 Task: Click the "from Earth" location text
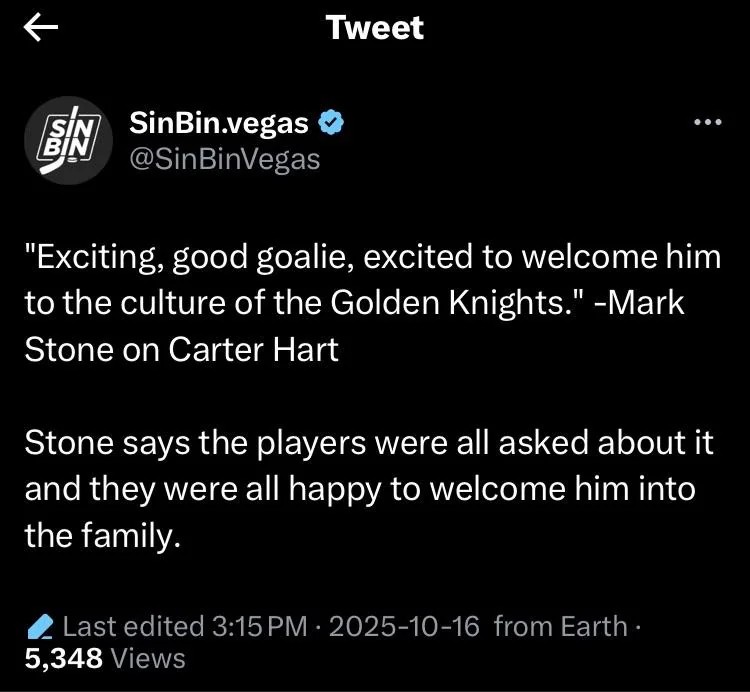pos(560,627)
